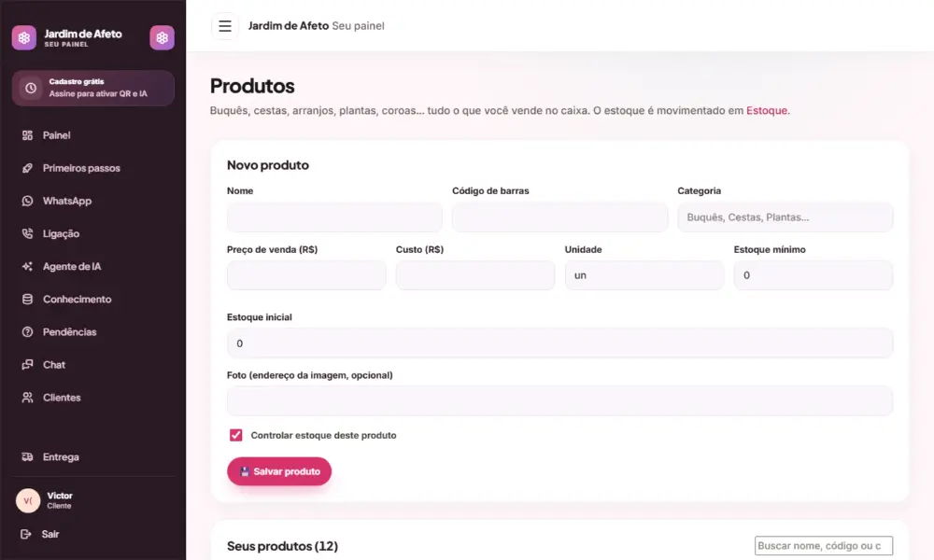Click the Preço de venda input field

306,275
